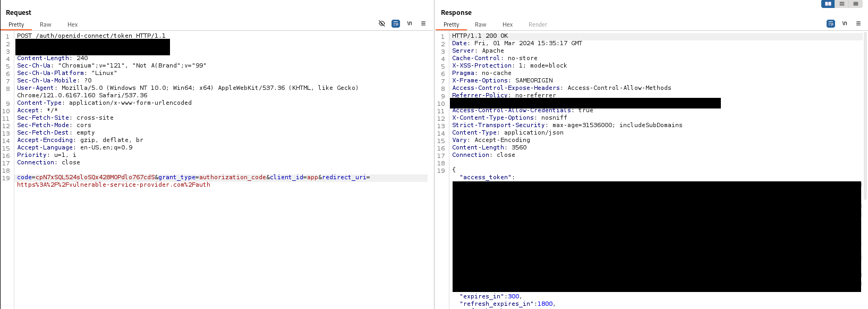Switch to top-bottom stacked layout icon
Image resolution: width=868 pixels, height=309 pixels.
point(842,4)
